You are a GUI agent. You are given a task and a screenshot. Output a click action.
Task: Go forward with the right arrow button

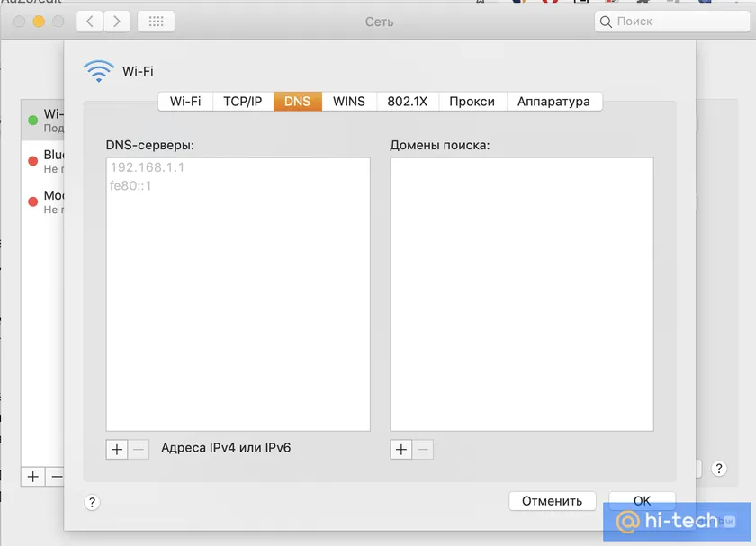(117, 22)
